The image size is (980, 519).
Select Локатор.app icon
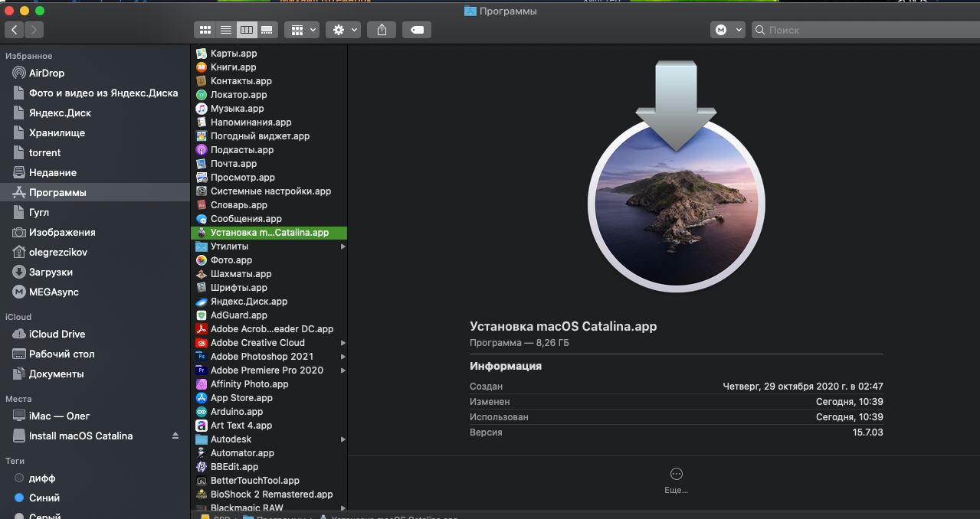(x=202, y=95)
